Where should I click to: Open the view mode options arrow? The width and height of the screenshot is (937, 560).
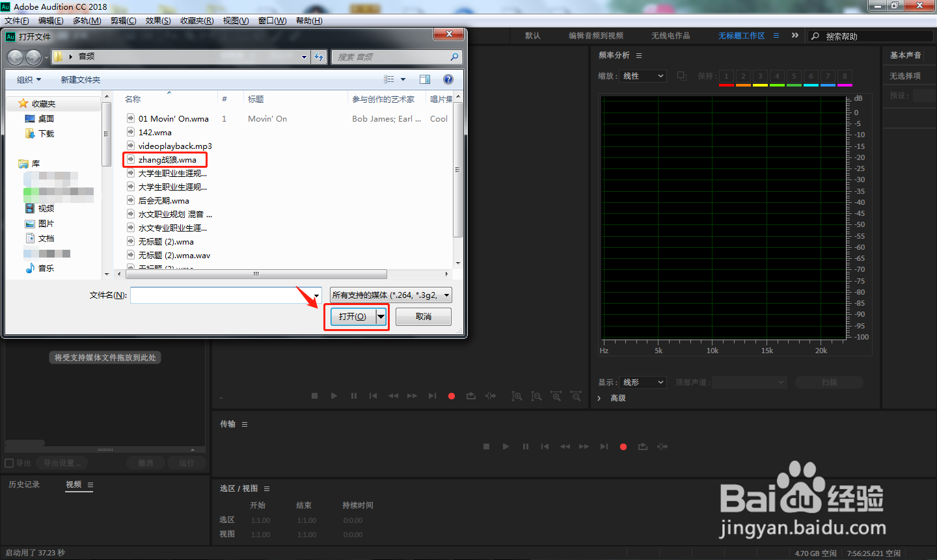pyautogui.click(x=403, y=79)
